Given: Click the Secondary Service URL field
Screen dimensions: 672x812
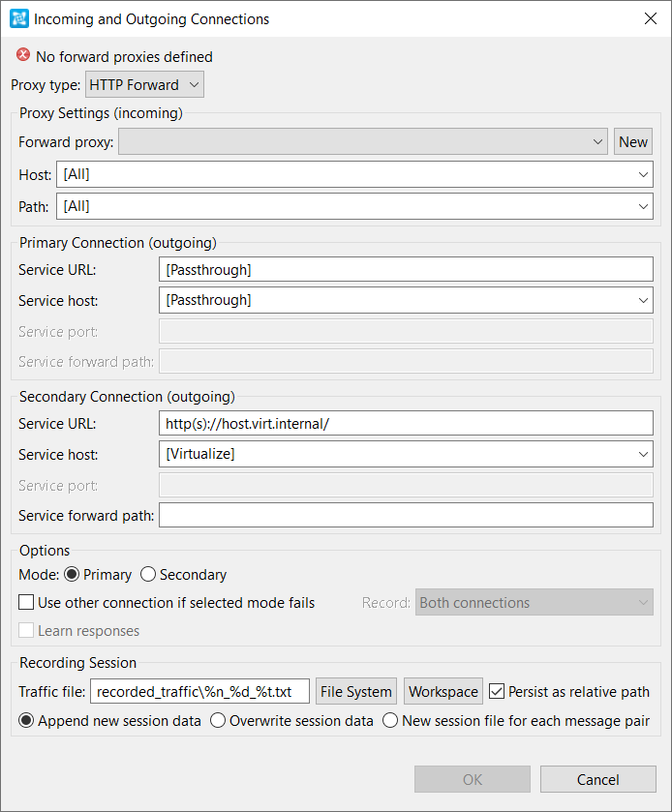Looking at the screenshot, I should pyautogui.click(x=406, y=424).
